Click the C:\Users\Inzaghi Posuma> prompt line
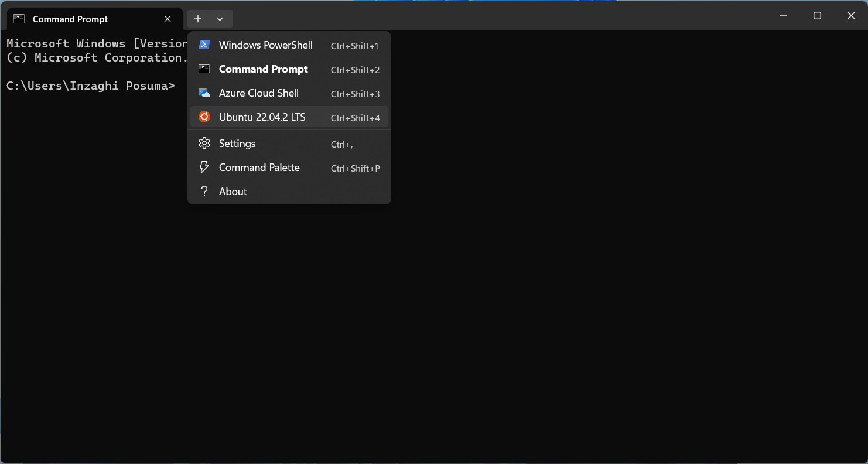This screenshot has width=868, height=464. (x=91, y=86)
